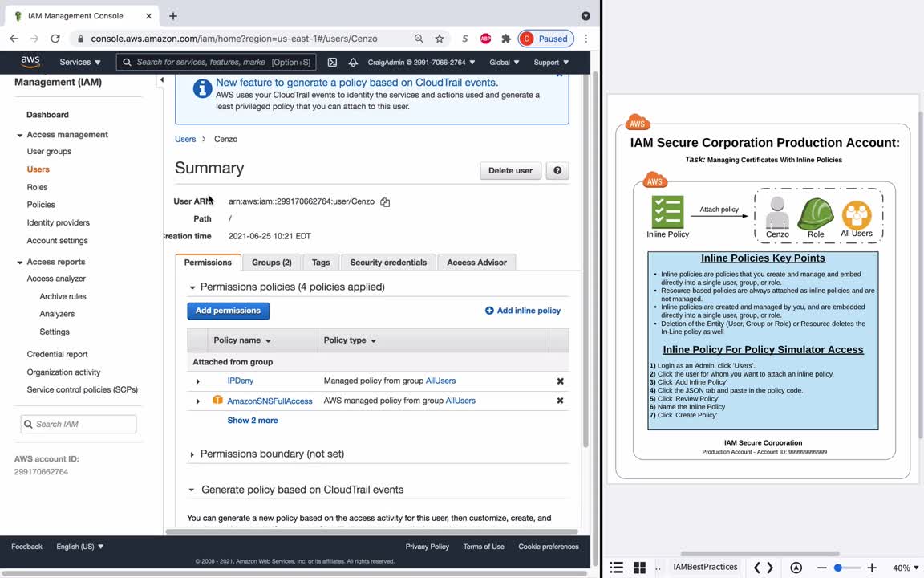Switch to the Security credentials tab
Screen dimensions: 924x578
388,262
